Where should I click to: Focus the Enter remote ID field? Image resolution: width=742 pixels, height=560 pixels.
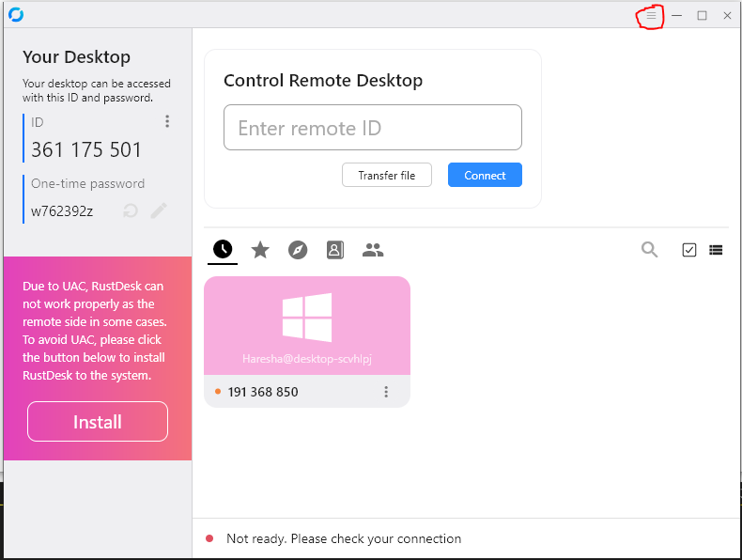click(x=372, y=128)
